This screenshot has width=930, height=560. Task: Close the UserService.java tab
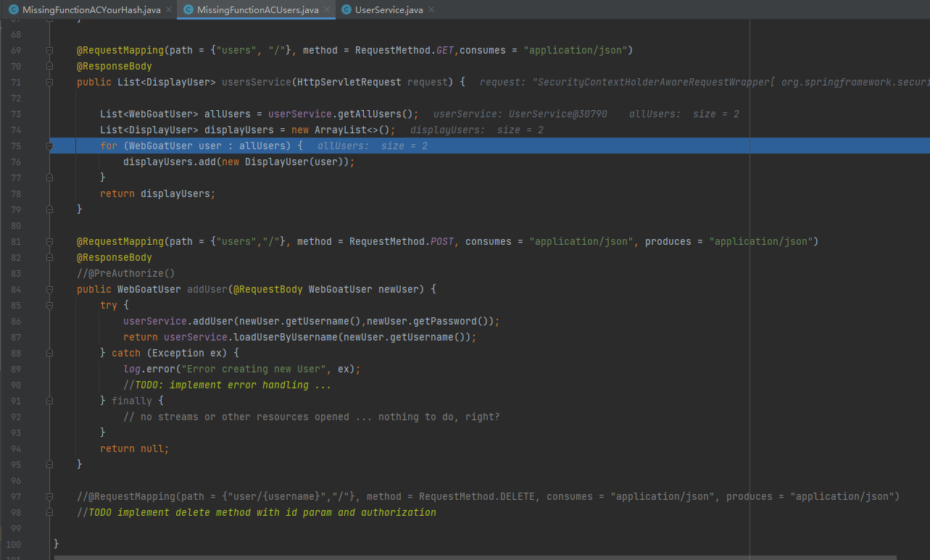431,10
